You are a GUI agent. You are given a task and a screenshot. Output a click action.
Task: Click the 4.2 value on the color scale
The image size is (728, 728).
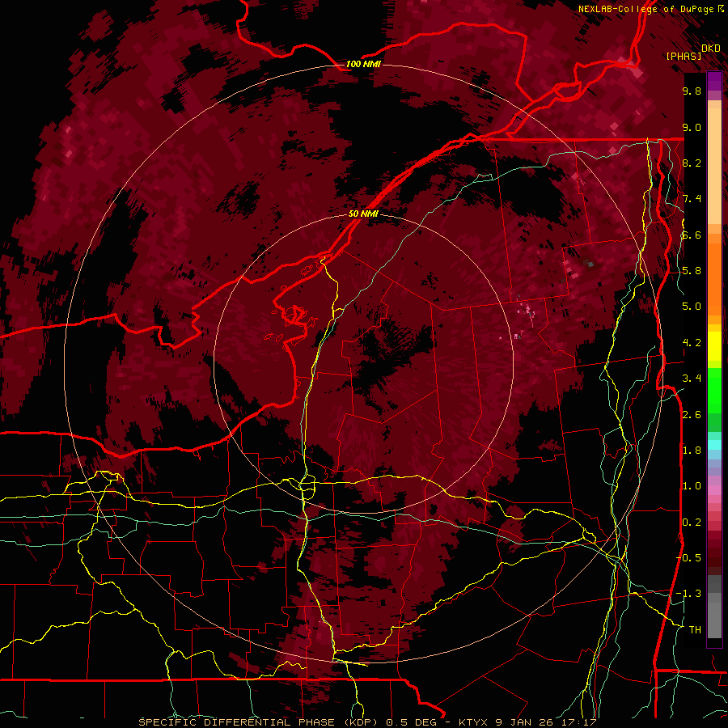click(692, 343)
